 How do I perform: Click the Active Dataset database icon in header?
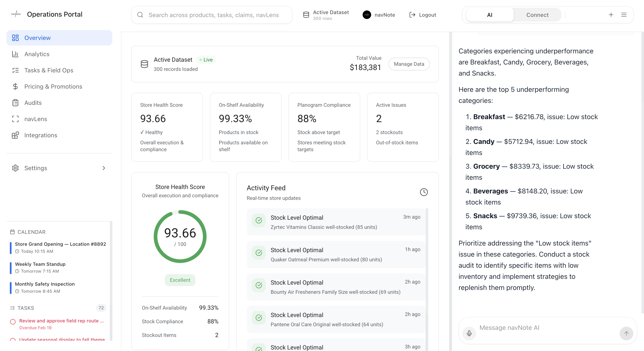click(306, 15)
